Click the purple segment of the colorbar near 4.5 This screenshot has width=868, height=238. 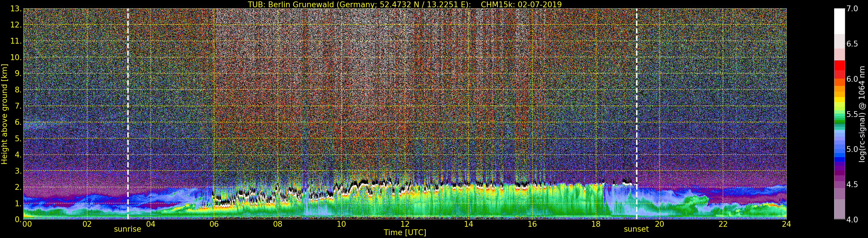tap(839, 185)
